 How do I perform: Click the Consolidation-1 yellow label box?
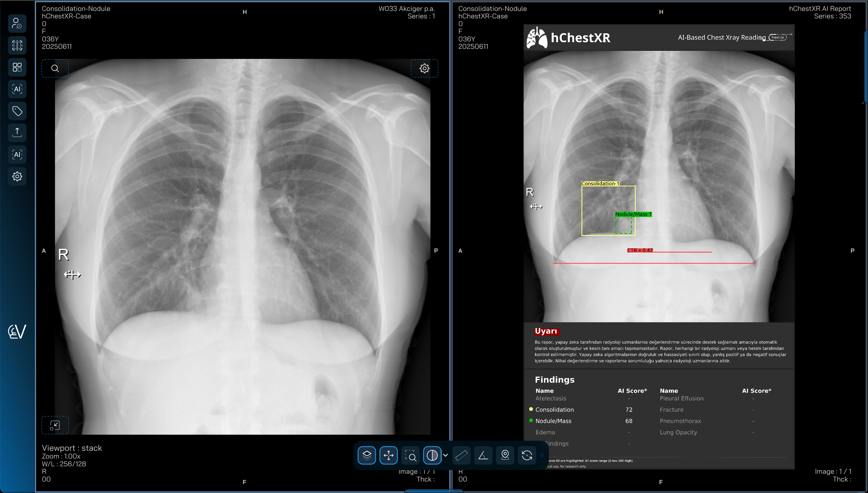(x=600, y=184)
